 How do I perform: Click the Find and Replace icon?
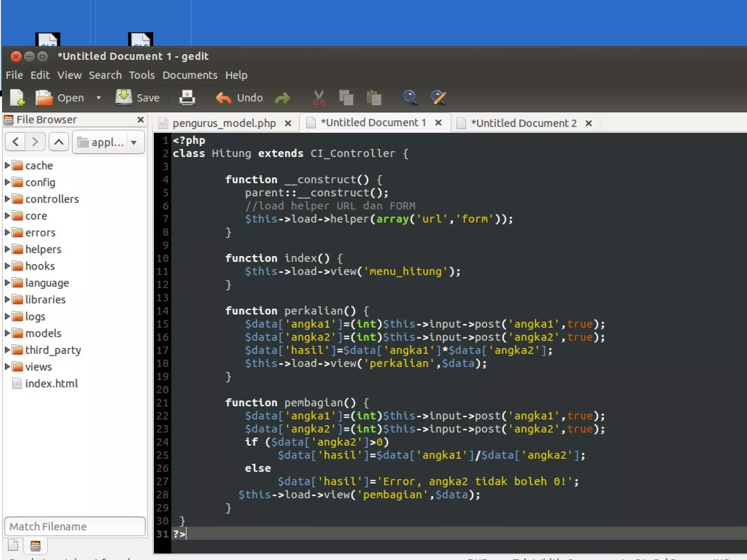tap(438, 98)
